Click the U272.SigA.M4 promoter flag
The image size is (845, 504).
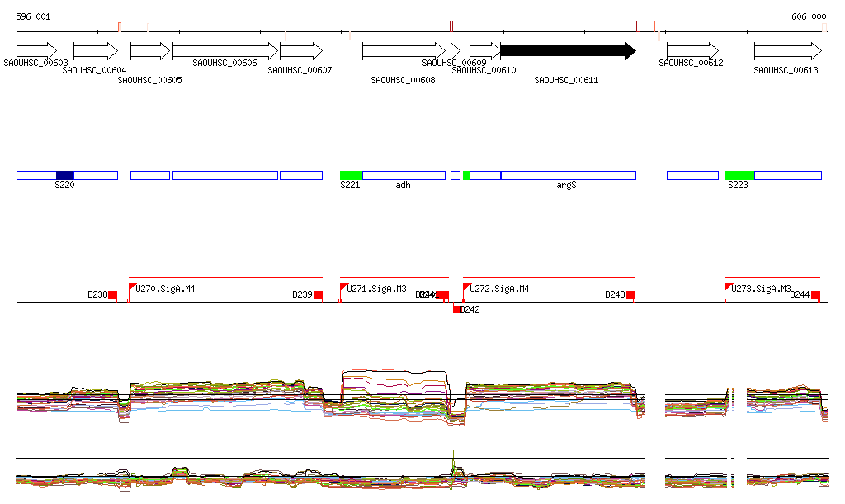coord(466,287)
